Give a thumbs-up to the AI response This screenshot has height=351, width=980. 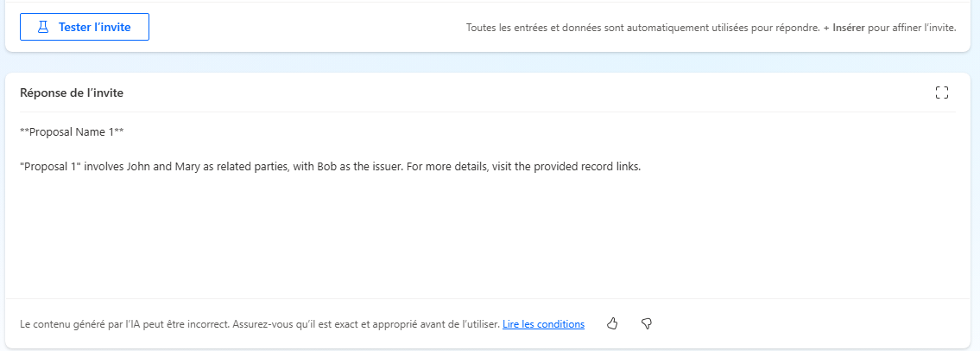612,324
